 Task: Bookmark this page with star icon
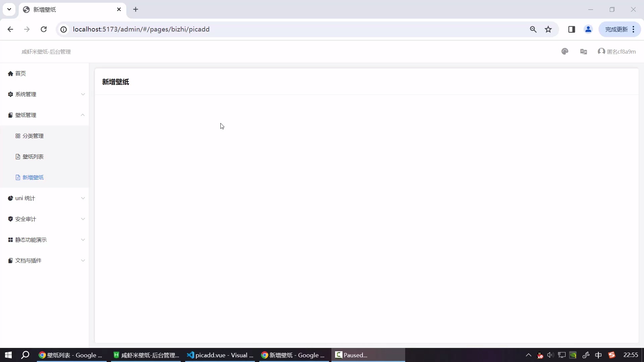[x=548, y=29]
